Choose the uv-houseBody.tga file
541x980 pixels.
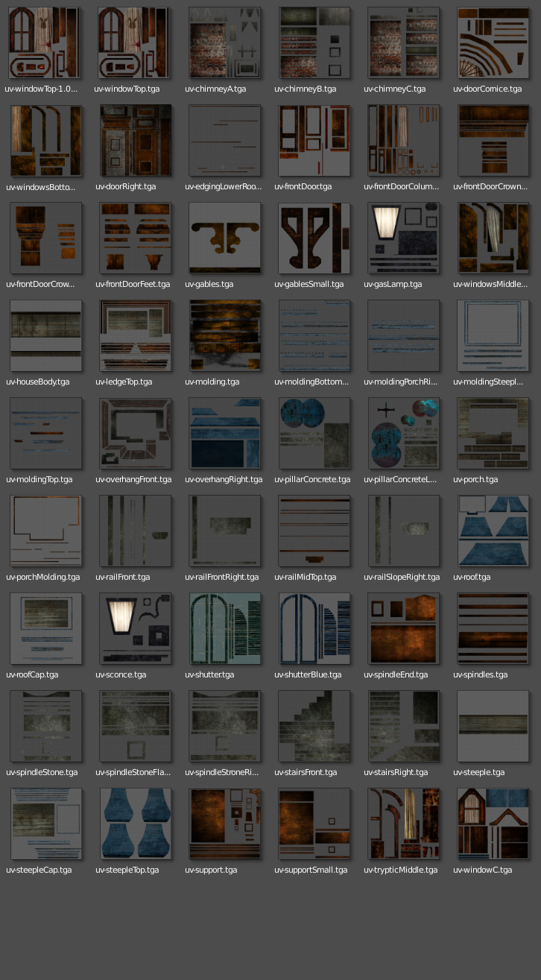pos(45,336)
